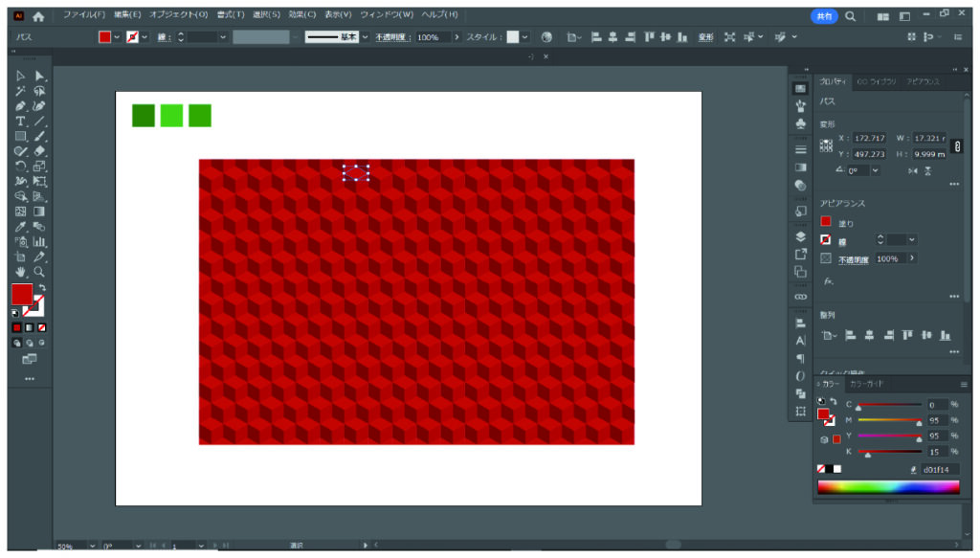Select the Curvature tool
Viewport: 980px width, 558px height.
click(39, 106)
